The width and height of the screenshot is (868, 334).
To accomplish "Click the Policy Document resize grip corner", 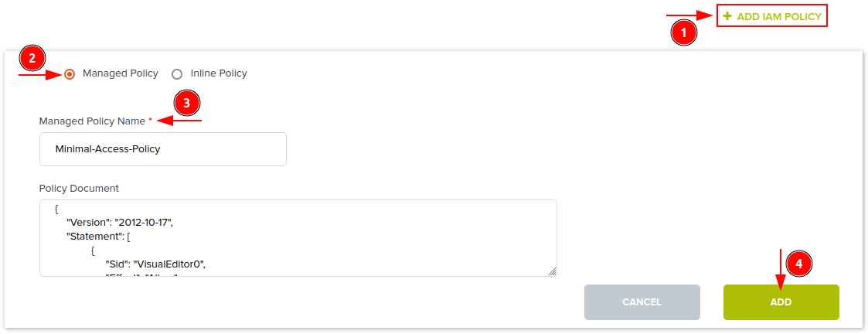I will click(552, 271).
